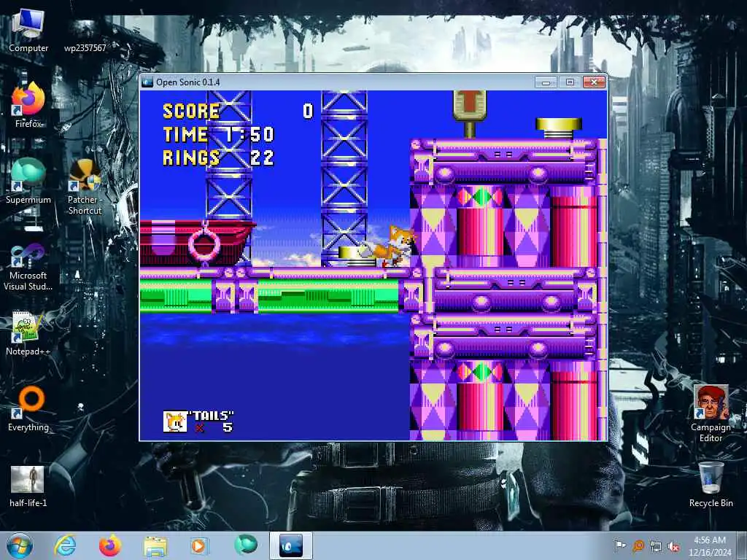Open the Campaign Editor shortcut
The image size is (747, 560).
(711, 413)
